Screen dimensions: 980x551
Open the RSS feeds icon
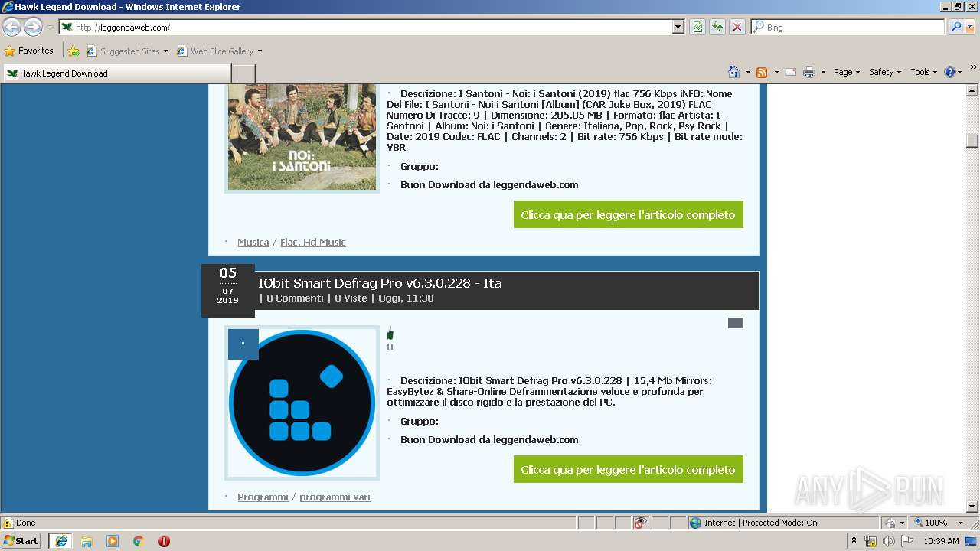click(762, 72)
